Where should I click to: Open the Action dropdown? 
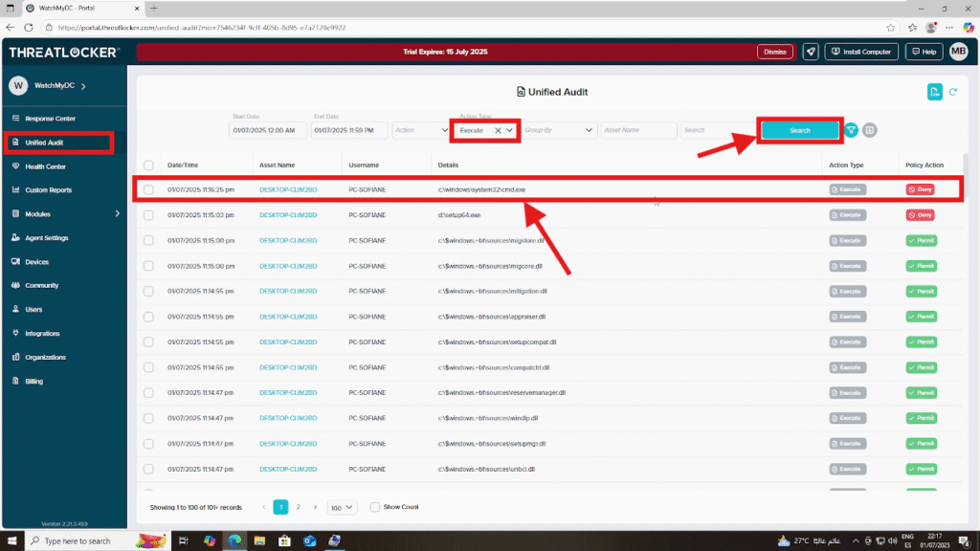pos(421,130)
